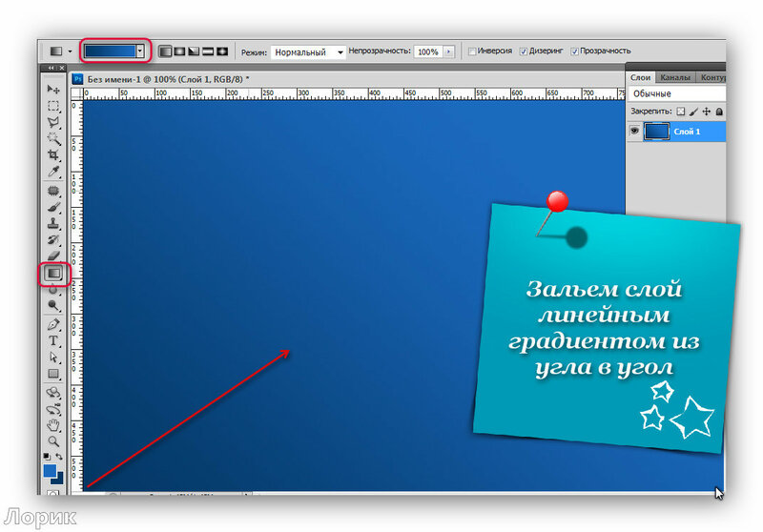Select the Слой 1 layer name
The width and height of the screenshot is (763, 532).
pyautogui.click(x=687, y=132)
